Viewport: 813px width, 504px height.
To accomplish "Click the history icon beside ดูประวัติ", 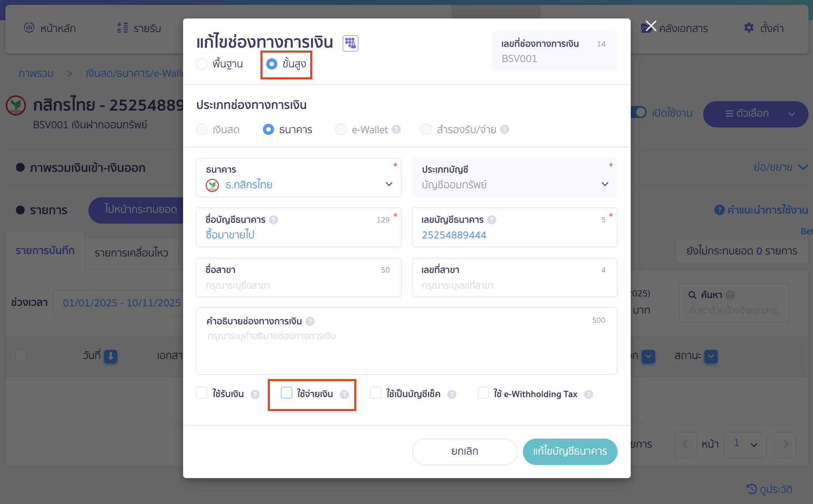I will 752,489.
